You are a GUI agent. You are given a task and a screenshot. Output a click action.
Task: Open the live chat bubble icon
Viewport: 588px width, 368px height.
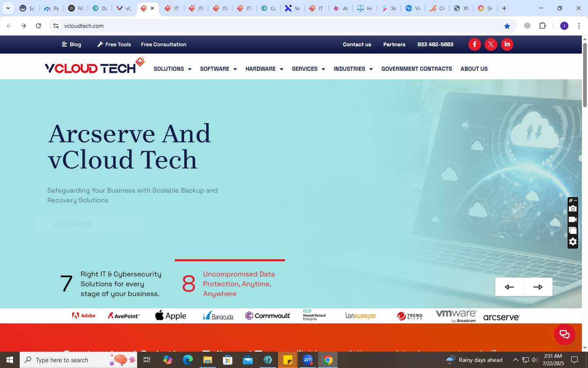pyautogui.click(x=565, y=334)
